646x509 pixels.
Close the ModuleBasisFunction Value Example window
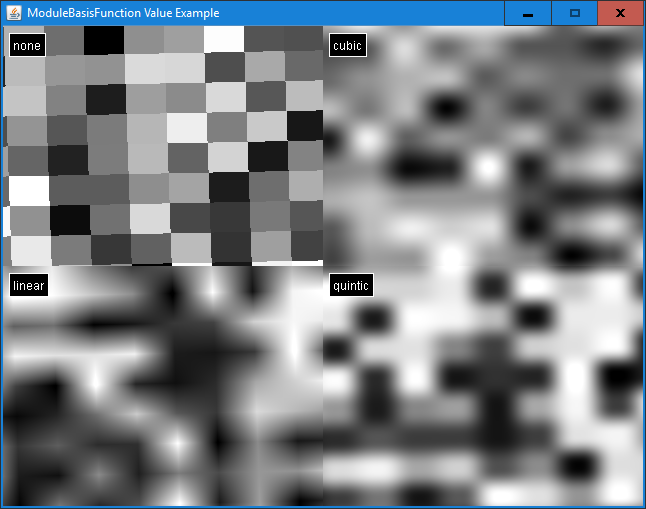[x=620, y=13]
